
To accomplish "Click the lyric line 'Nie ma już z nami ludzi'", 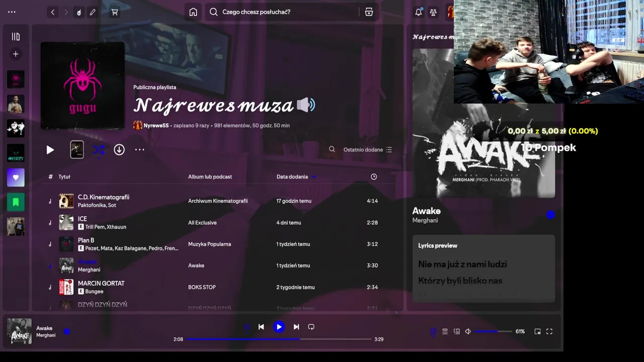I will 462,264.
